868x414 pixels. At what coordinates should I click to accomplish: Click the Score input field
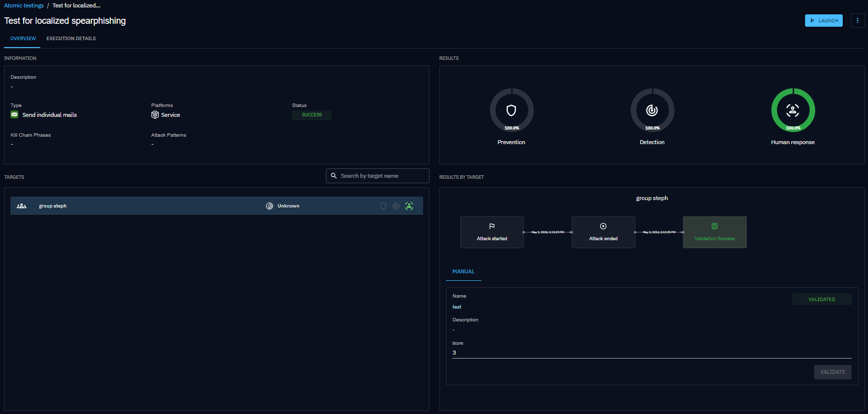(651, 353)
